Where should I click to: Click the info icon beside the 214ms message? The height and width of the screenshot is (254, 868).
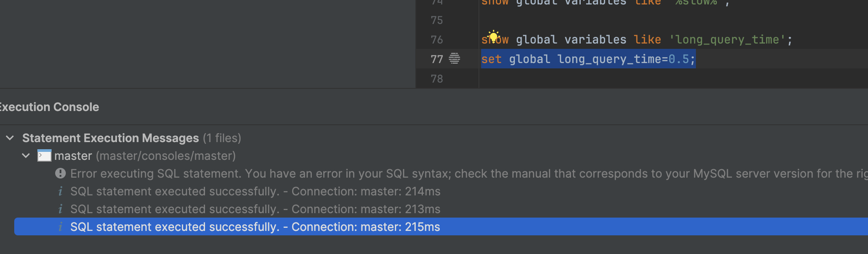click(x=60, y=191)
